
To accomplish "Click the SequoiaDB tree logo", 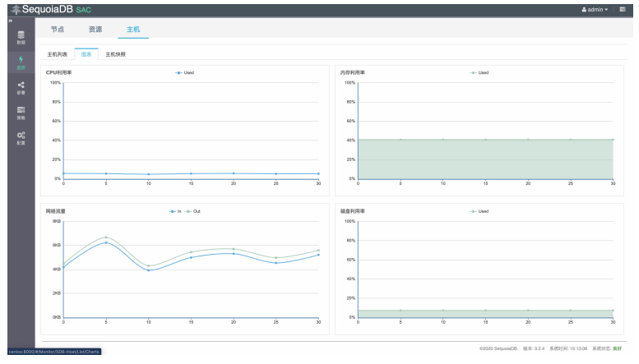I will tap(15, 9).
